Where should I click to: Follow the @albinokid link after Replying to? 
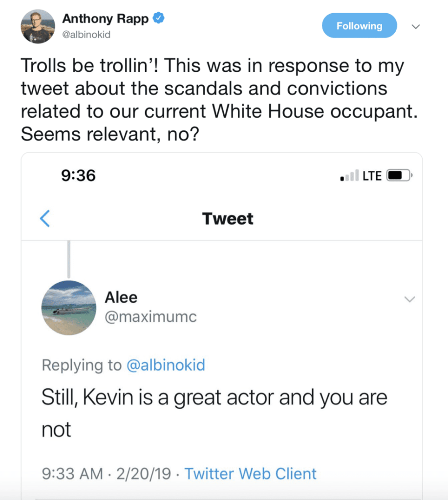coord(166,365)
